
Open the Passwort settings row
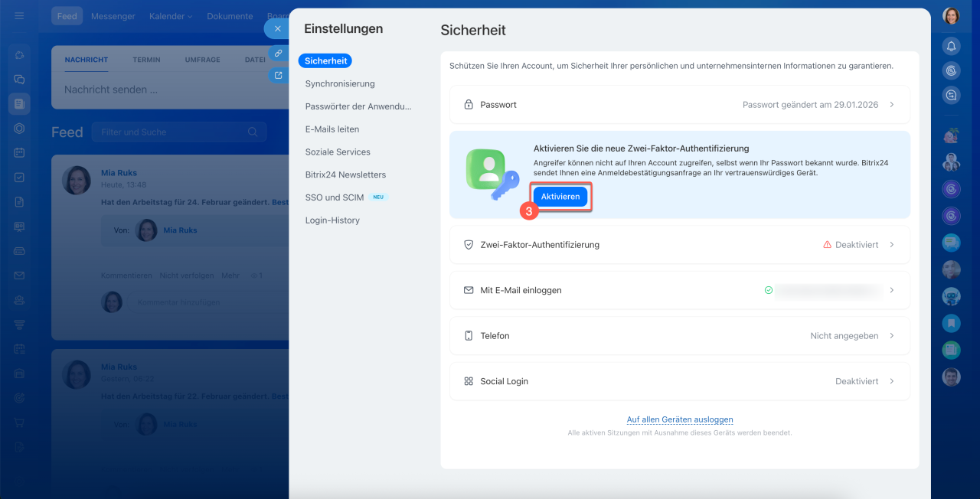point(679,105)
